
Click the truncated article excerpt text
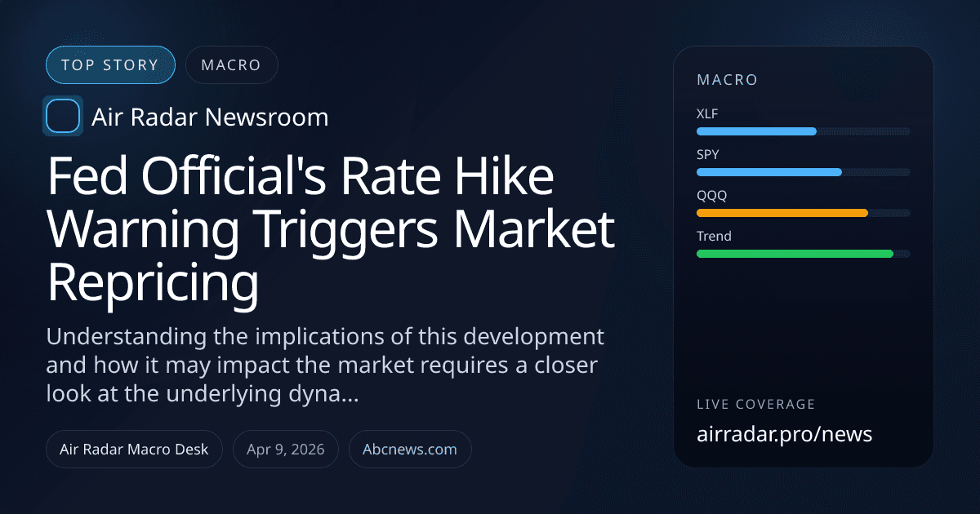coord(327,365)
